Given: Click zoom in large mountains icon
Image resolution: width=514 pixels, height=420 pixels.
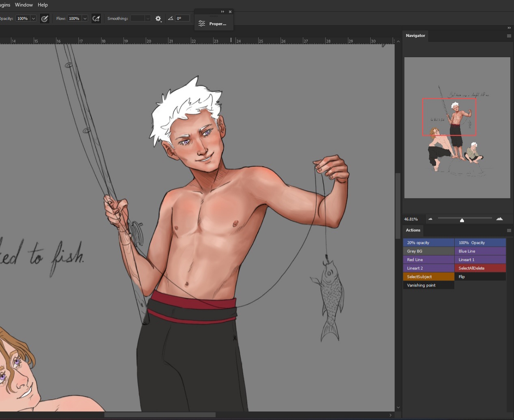Looking at the screenshot, I should (499, 219).
